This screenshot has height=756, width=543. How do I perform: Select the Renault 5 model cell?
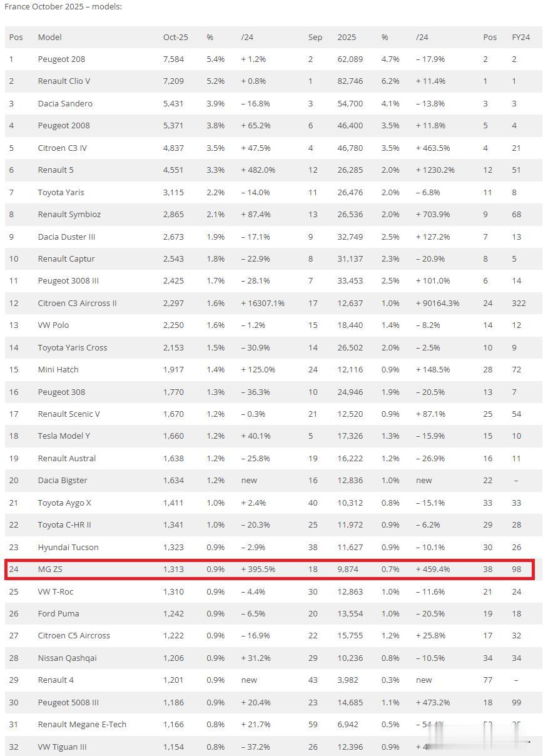coord(56,170)
